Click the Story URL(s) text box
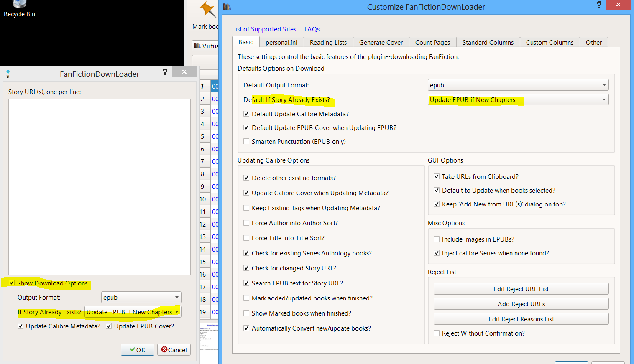Image resolution: width=634 pixels, height=364 pixels. [100, 187]
